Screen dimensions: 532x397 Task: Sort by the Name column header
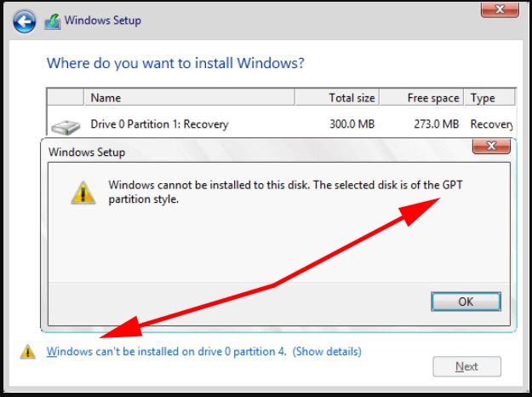(106, 98)
